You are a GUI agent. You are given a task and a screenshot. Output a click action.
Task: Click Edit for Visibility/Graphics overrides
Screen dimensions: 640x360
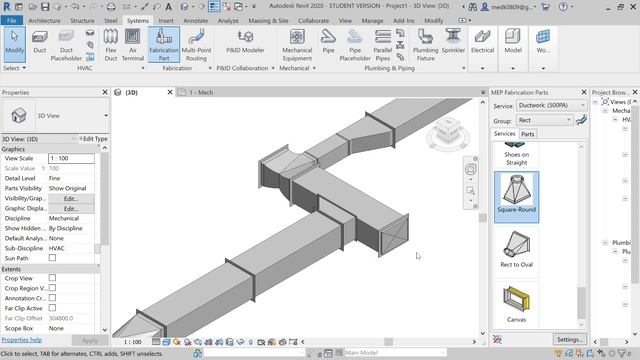[71, 198]
